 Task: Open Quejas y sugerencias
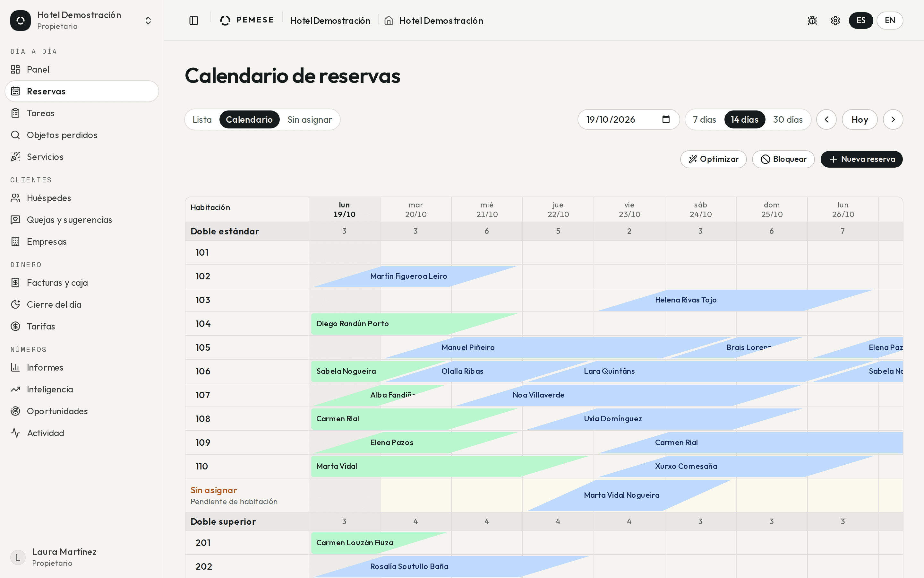tap(82, 220)
